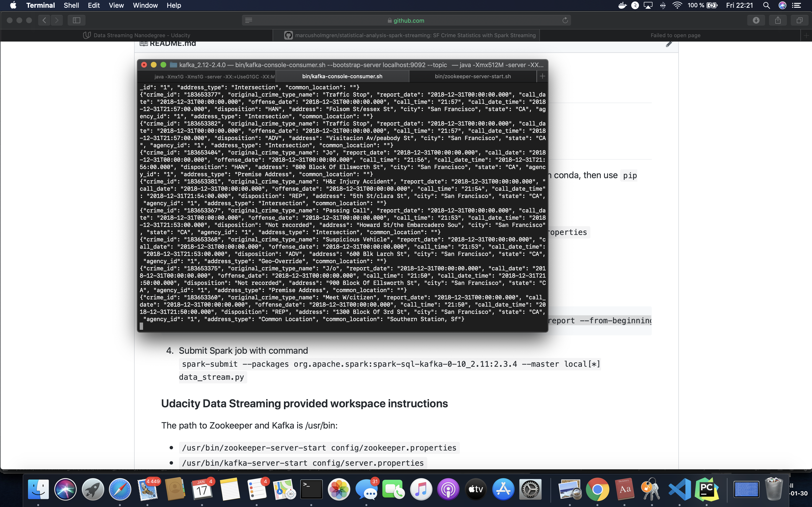The image size is (812, 507).
Task: Open Spotlight search in menu bar
Action: 766,5
